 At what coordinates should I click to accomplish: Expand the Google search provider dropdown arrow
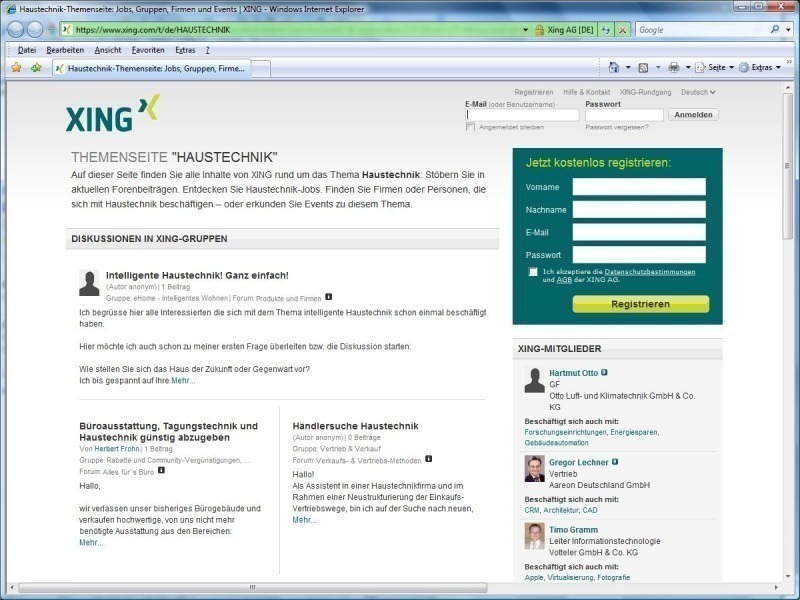click(788, 30)
